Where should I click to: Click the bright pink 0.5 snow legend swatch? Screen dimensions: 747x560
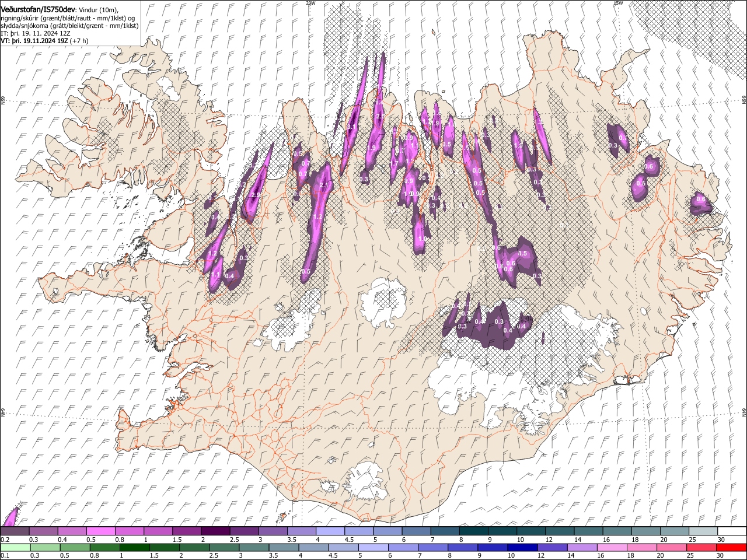pyautogui.click(x=101, y=531)
